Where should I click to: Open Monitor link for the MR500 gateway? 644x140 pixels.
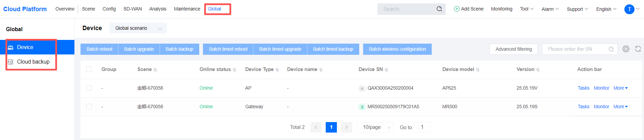(x=601, y=107)
